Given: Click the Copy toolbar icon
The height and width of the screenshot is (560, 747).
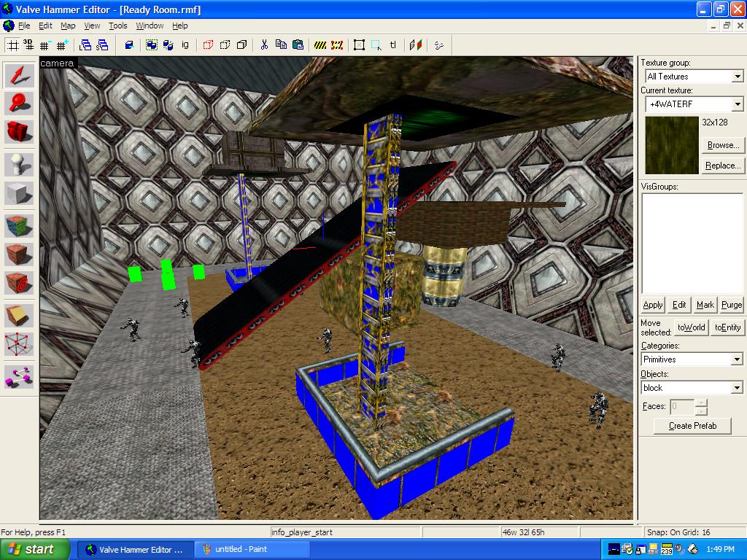Looking at the screenshot, I should [281, 45].
